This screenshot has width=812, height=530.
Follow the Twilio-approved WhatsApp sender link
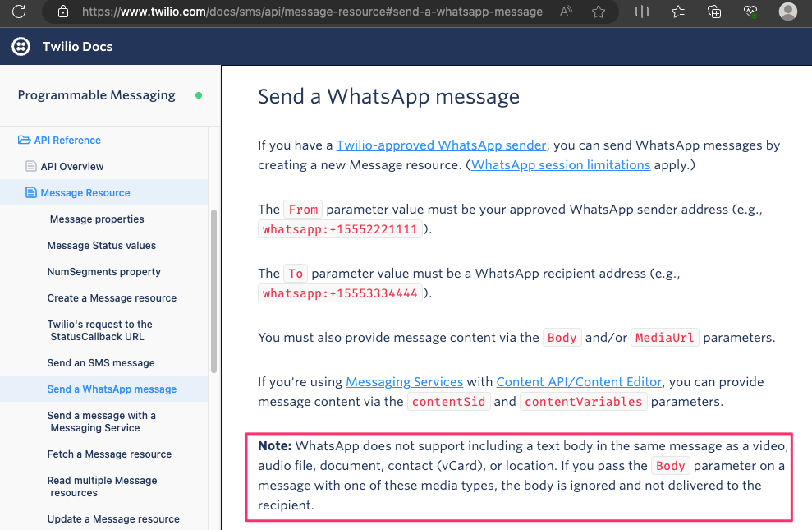coord(441,145)
